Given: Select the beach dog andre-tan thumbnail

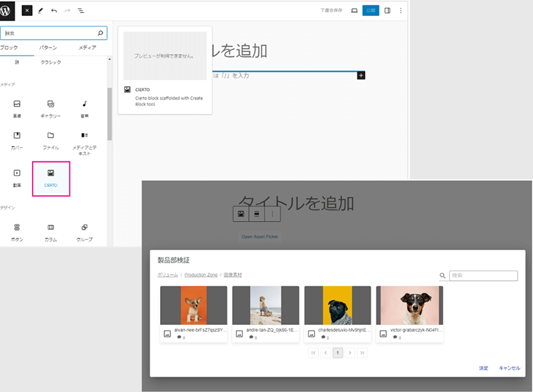Looking at the screenshot, I should 266,306.
